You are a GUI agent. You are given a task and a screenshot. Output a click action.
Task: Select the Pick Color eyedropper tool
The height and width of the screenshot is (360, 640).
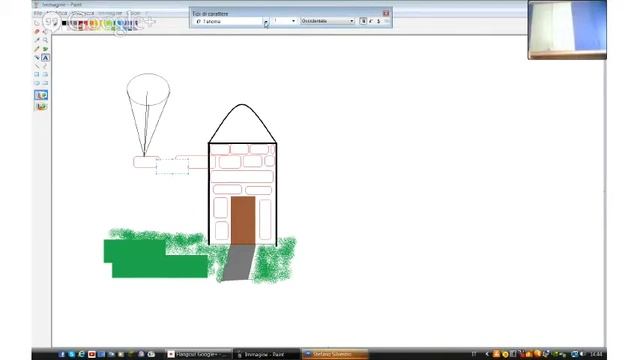[x=37, y=40]
